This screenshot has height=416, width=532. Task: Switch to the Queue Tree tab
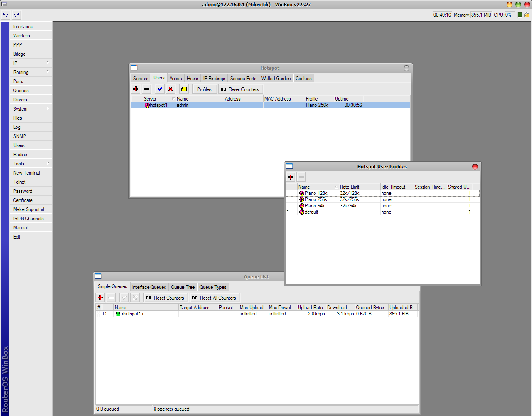tap(183, 287)
